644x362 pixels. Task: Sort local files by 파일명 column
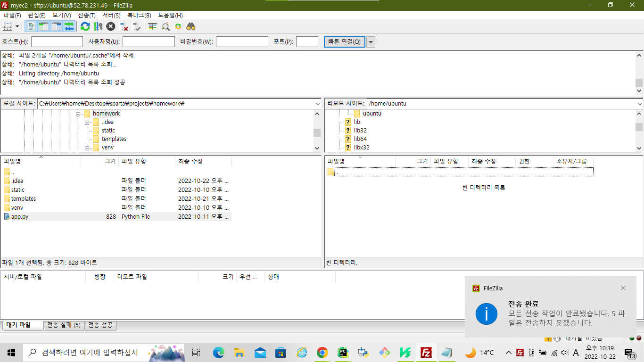tap(41, 161)
